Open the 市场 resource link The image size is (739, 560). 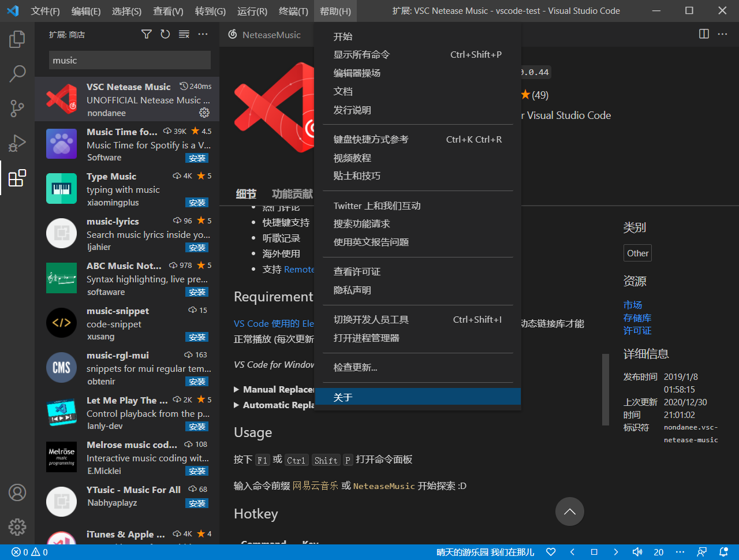tap(633, 305)
